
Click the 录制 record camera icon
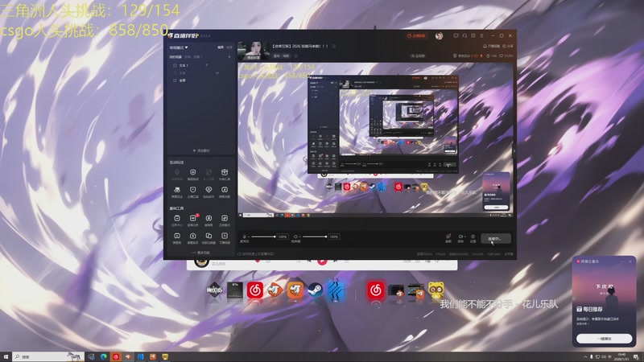click(x=460, y=237)
